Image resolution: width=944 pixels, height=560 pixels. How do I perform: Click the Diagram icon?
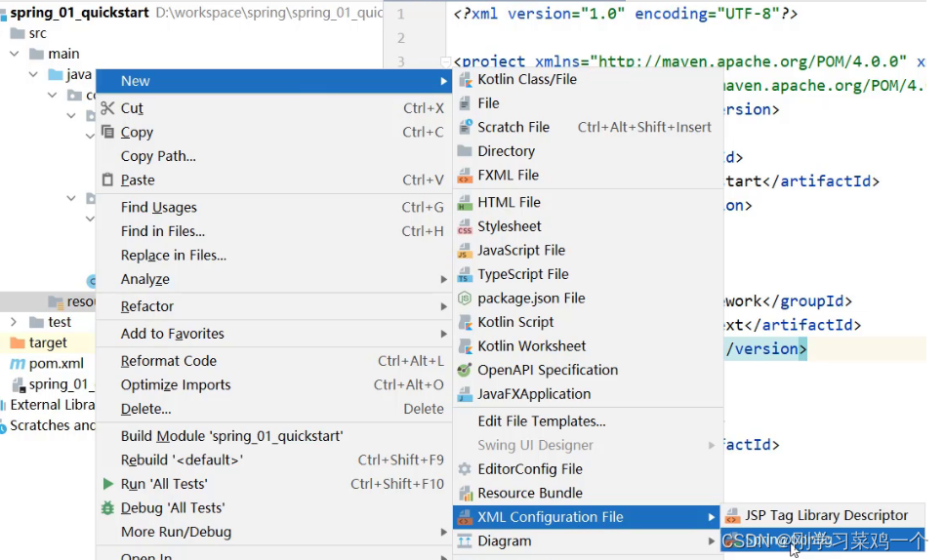(x=465, y=541)
